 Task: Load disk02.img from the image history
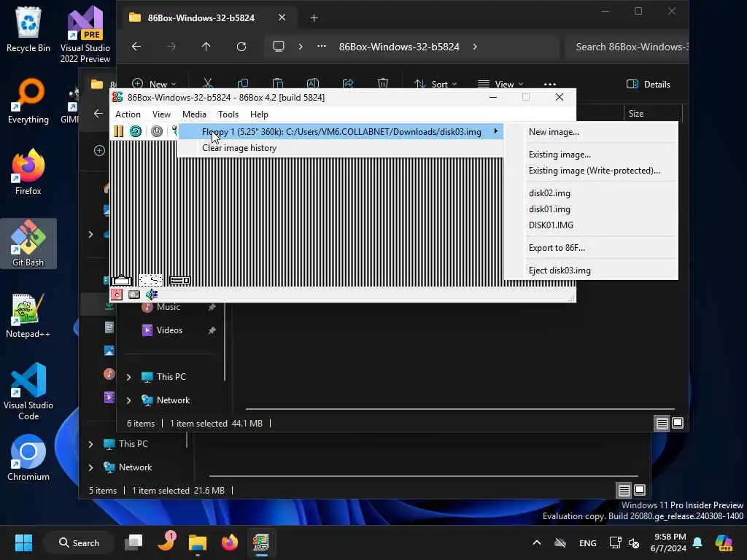(549, 192)
